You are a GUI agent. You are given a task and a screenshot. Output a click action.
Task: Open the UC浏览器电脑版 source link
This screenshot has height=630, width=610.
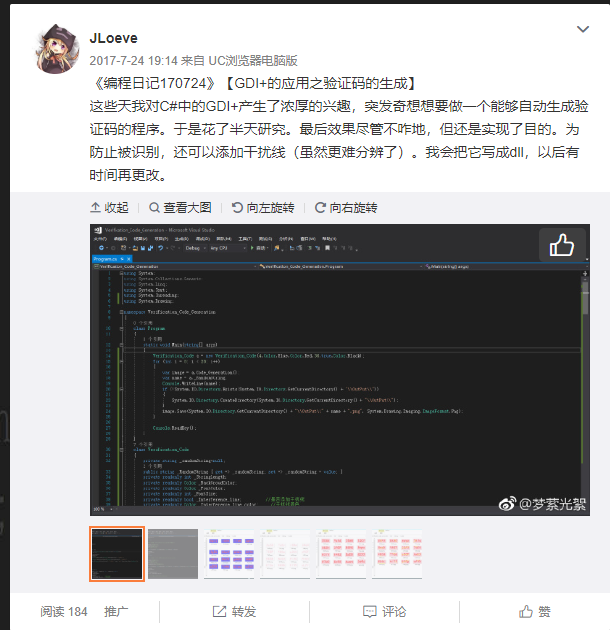click(253, 61)
